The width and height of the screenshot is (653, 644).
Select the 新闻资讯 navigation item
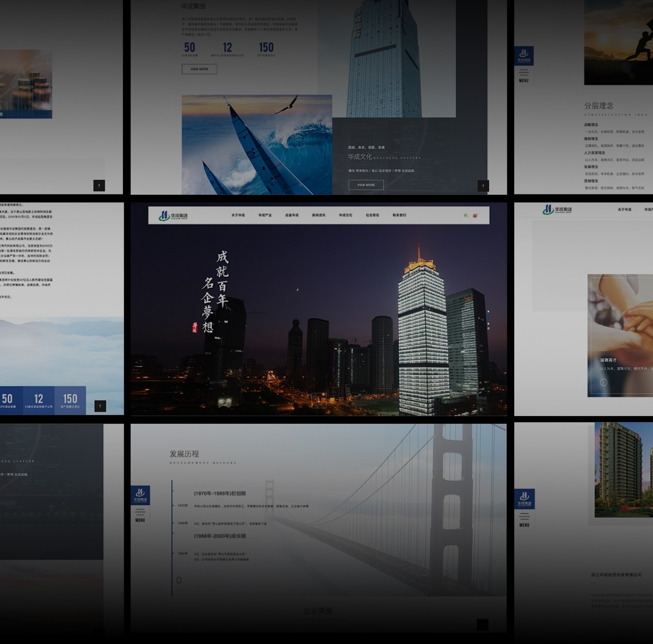pos(319,215)
